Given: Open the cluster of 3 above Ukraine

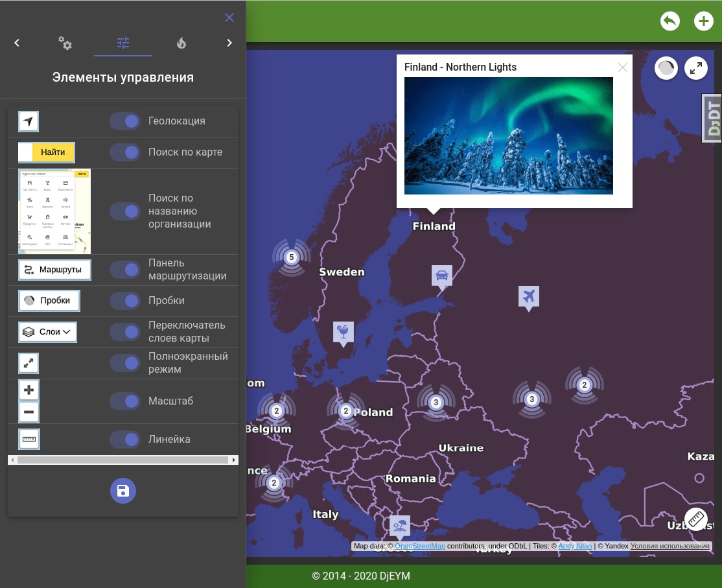Looking at the screenshot, I should pyautogui.click(x=436, y=403).
